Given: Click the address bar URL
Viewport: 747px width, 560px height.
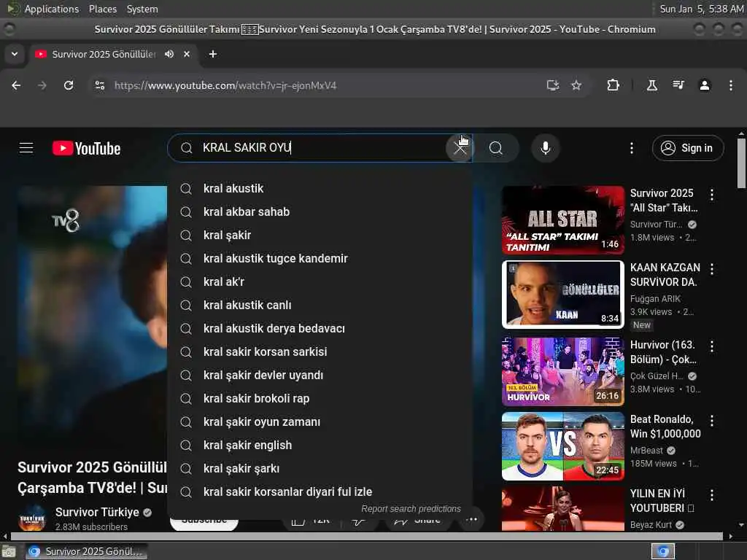Looking at the screenshot, I should point(225,85).
